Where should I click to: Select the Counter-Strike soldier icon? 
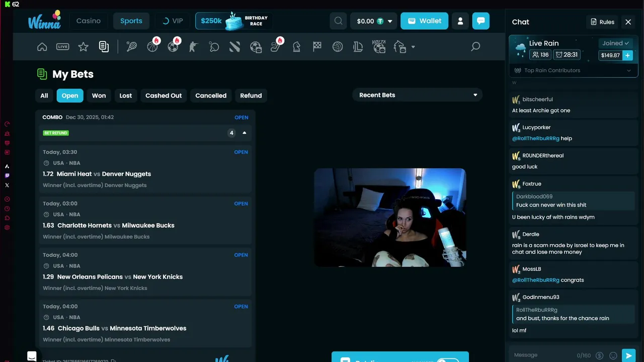pos(193,47)
